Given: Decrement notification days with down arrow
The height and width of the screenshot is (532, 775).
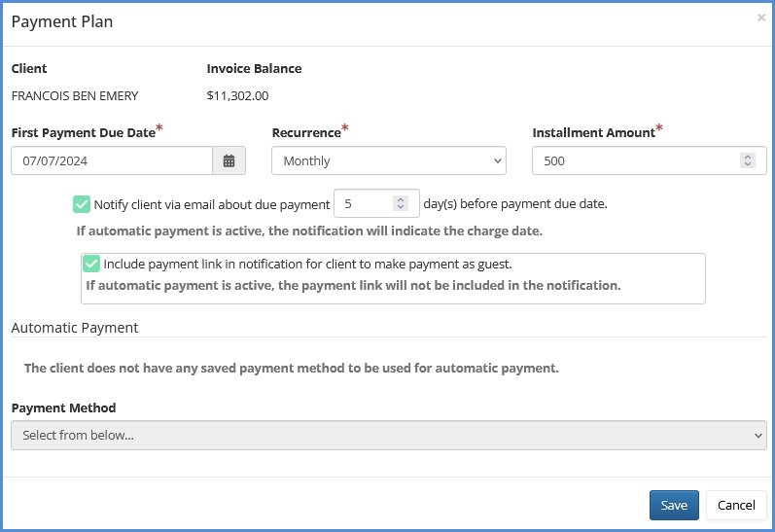Looking at the screenshot, I should click(x=400, y=207).
